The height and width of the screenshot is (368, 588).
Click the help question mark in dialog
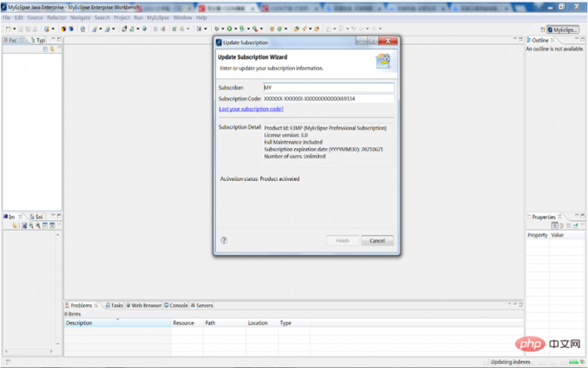[x=224, y=241]
